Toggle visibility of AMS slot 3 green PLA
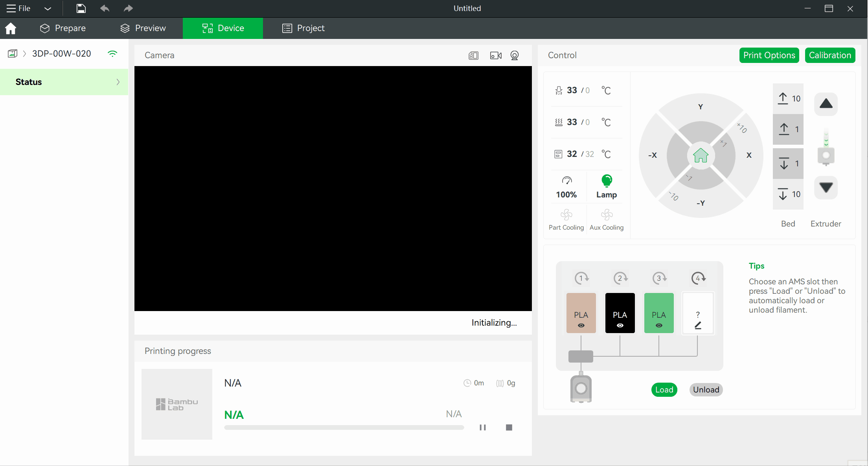This screenshot has height=466, width=868. [658, 325]
